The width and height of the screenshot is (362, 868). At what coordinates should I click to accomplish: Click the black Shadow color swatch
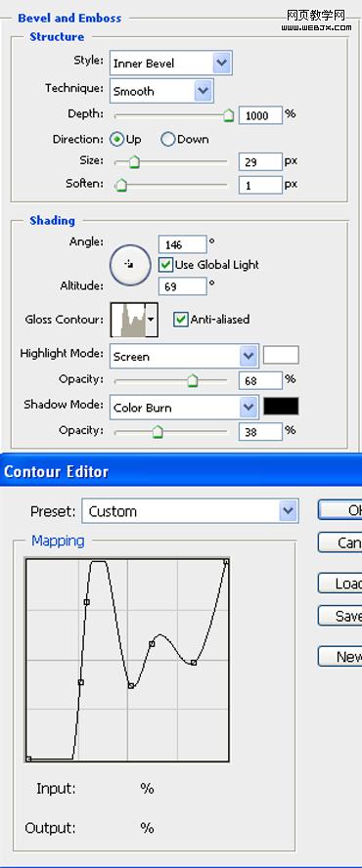(281, 407)
